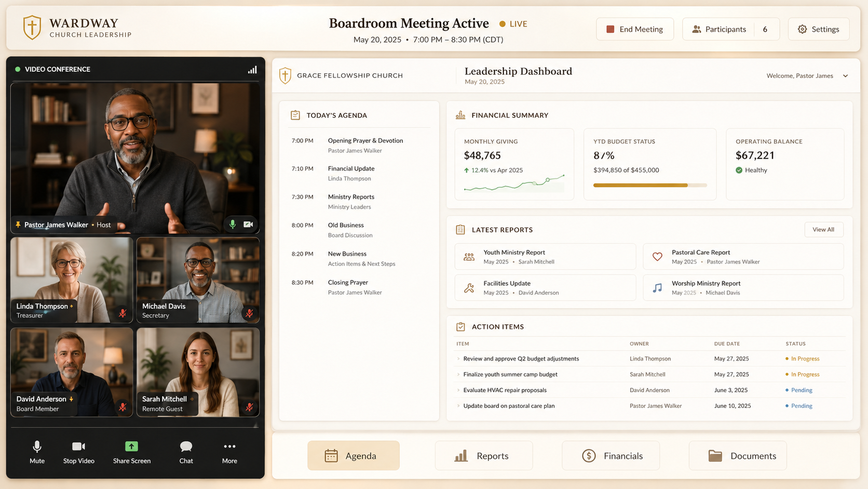Screen dimensions: 868x489
Task: Click the red stop icon in End Meeting
Action: (x=611, y=29)
